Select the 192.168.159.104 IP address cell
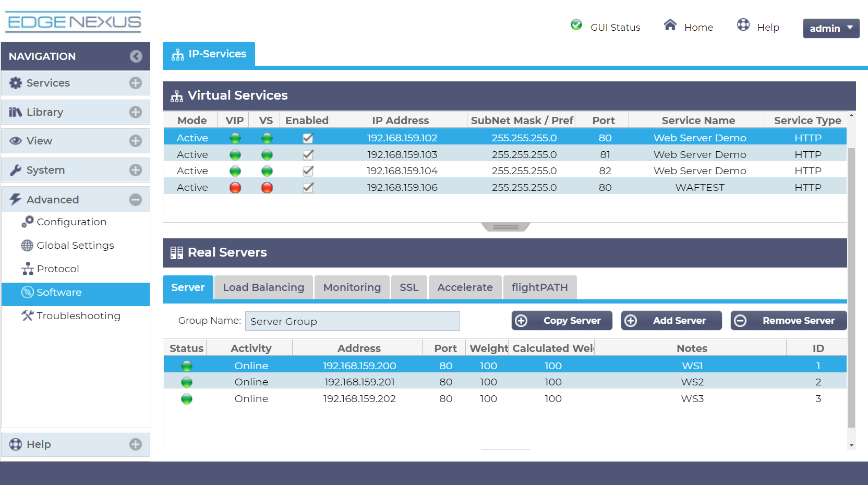868x485 pixels. [x=402, y=171]
